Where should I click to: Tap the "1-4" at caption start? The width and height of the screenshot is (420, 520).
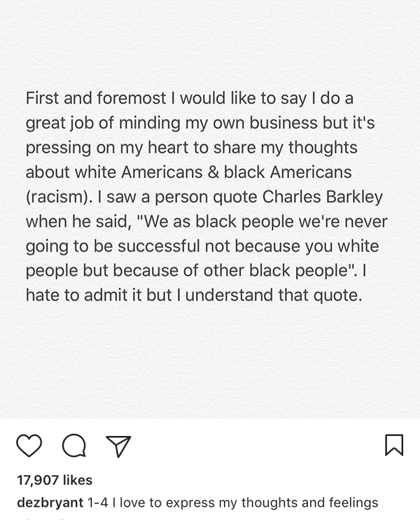pyautogui.click(x=98, y=502)
